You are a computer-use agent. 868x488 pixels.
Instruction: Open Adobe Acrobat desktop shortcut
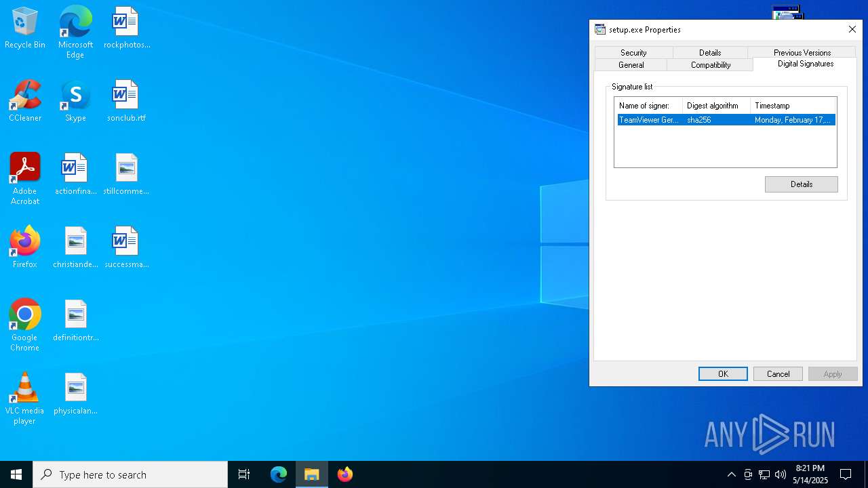coord(25,178)
